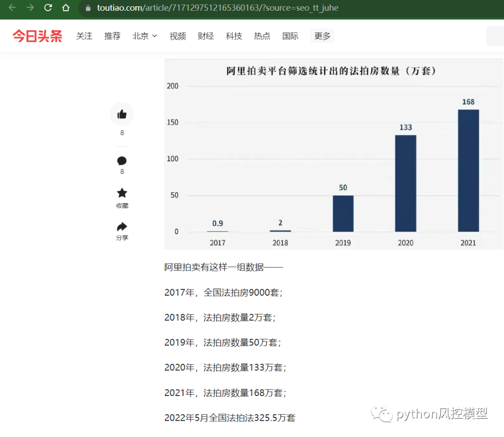This screenshot has width=504, height=437.
Task: Click the 2019 bar labeled 50
Action: [343, 214]
